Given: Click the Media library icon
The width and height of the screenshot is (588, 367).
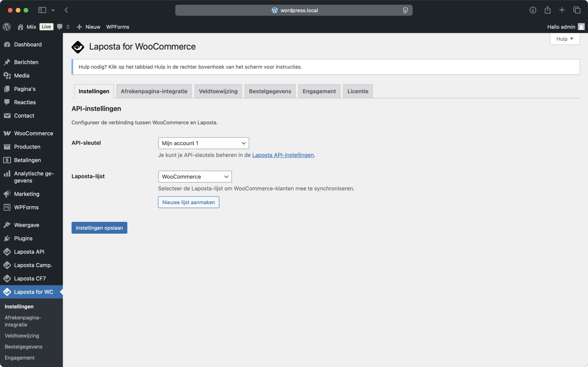Looking at the screenshot, I should [x=7, y=76].
